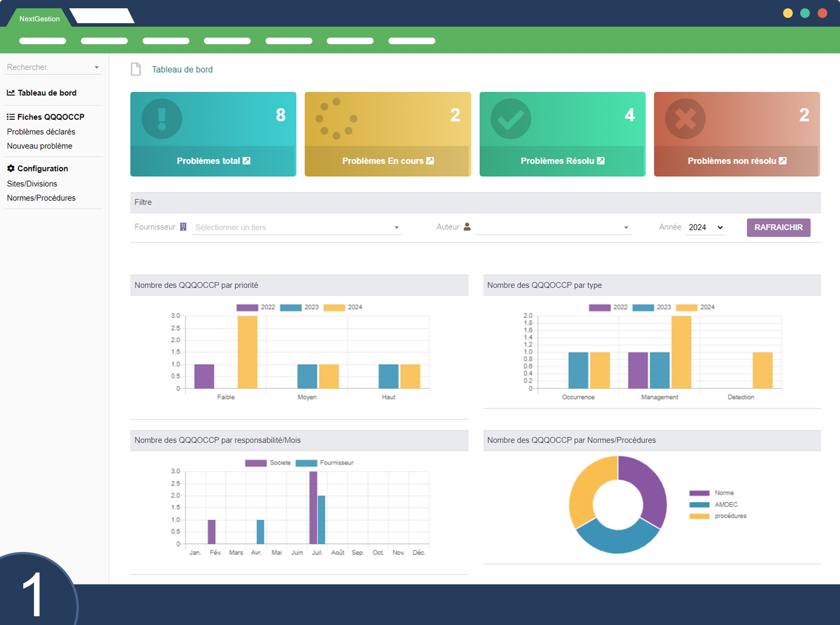Screen dimensions: 840x625
Task: Go to Normes/Procédures menu item
Action: click(41, 198)
